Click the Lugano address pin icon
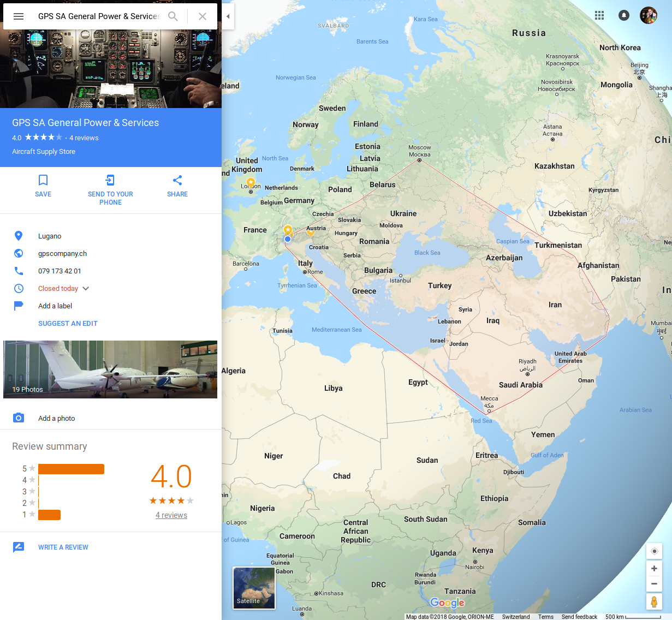 tap(19, 236)
